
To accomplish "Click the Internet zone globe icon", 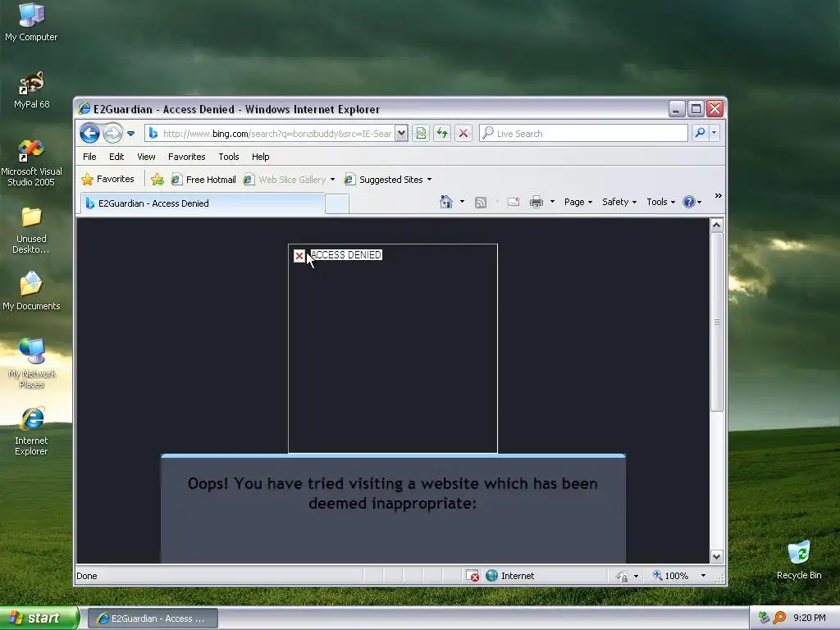I will click(492, 576).
